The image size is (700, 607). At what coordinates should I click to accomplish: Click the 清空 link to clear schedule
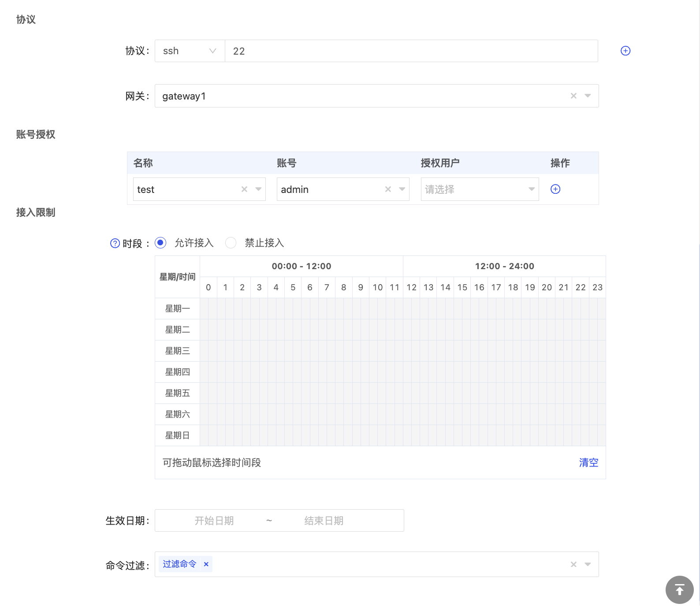click(x=588, y=463)
